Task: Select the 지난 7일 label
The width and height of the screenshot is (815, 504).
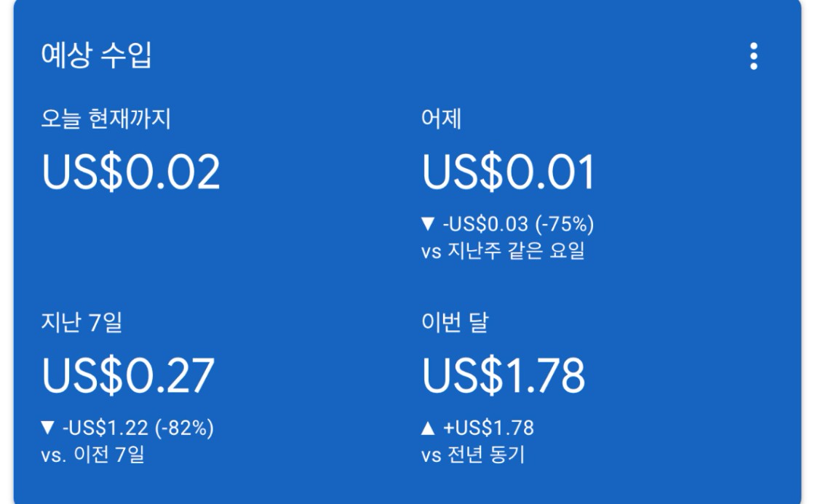Action: pos(81,322)
